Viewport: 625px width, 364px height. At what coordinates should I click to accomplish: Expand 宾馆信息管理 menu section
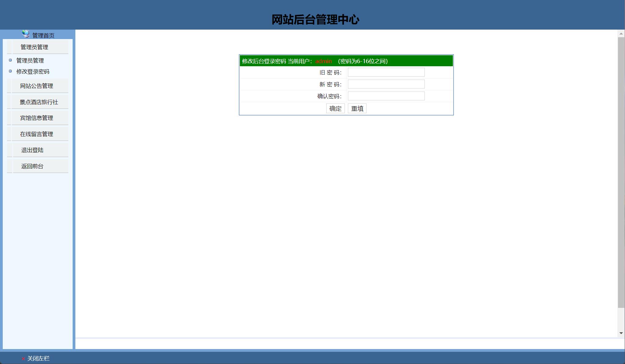tap(37, 118)
